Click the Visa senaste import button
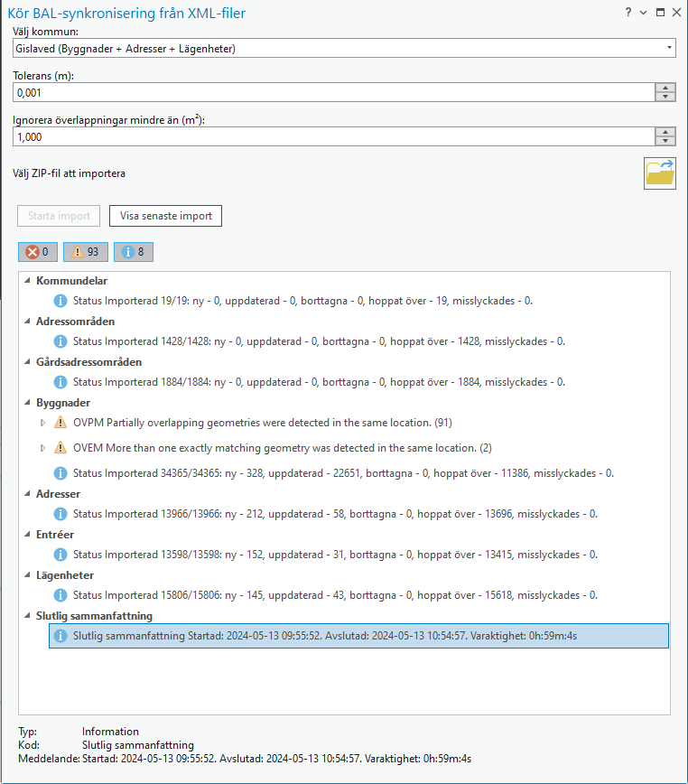Screen dimensions: 688x784 165,216
